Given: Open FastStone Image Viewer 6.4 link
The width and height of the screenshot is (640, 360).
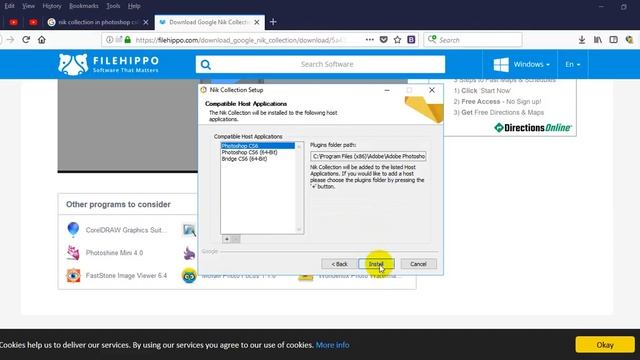Looking at the screenshot, I should click(126, 276).
